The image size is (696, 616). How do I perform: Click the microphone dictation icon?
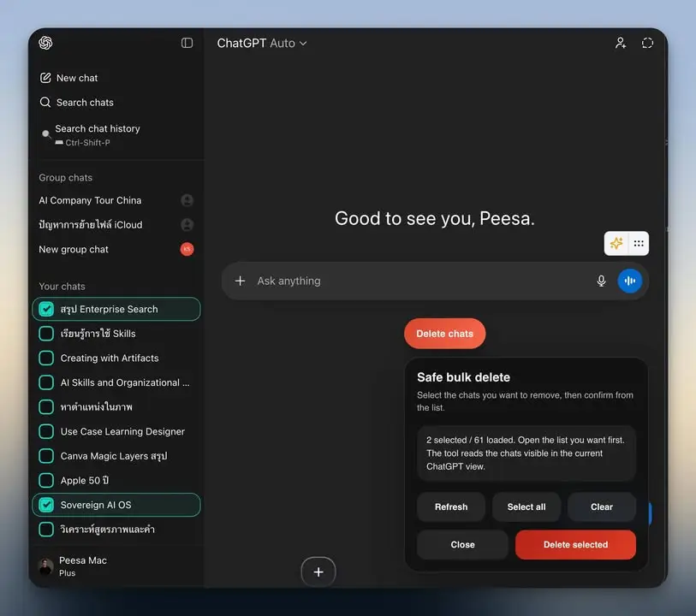coord(601,281)
